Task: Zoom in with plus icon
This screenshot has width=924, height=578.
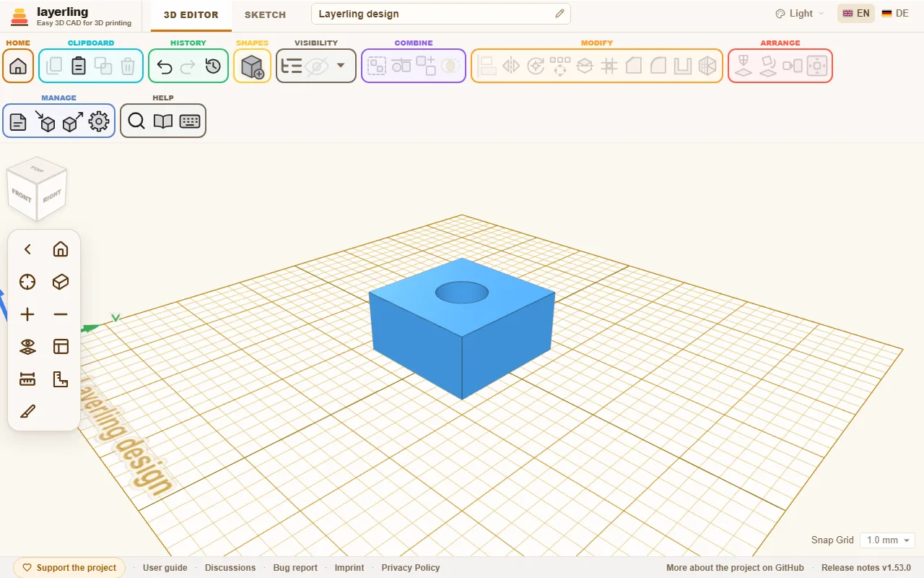Action: [27, 314]
